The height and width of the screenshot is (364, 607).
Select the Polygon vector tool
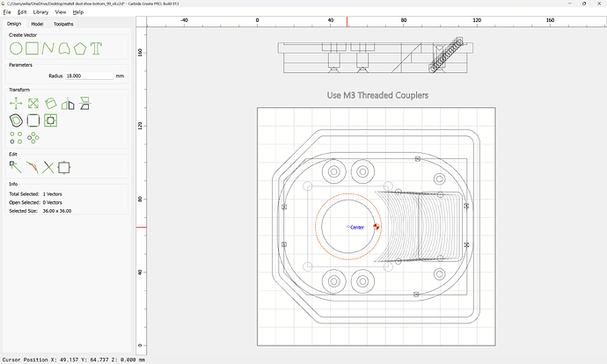coord(80,48)
